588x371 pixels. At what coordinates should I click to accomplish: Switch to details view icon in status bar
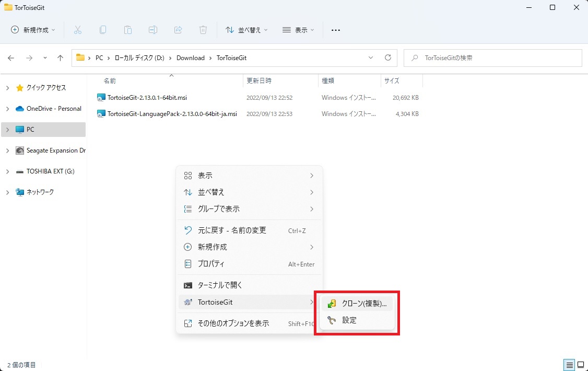click(569, 365)
